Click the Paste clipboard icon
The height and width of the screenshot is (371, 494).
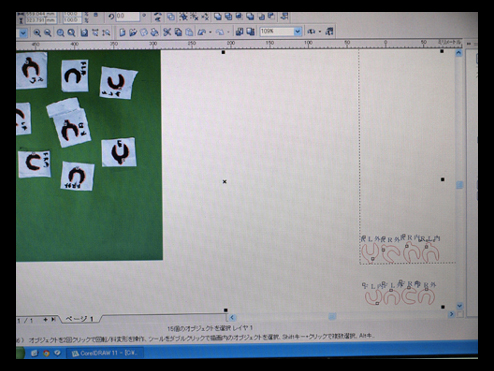pyautogui.click(x=189, y=32)
